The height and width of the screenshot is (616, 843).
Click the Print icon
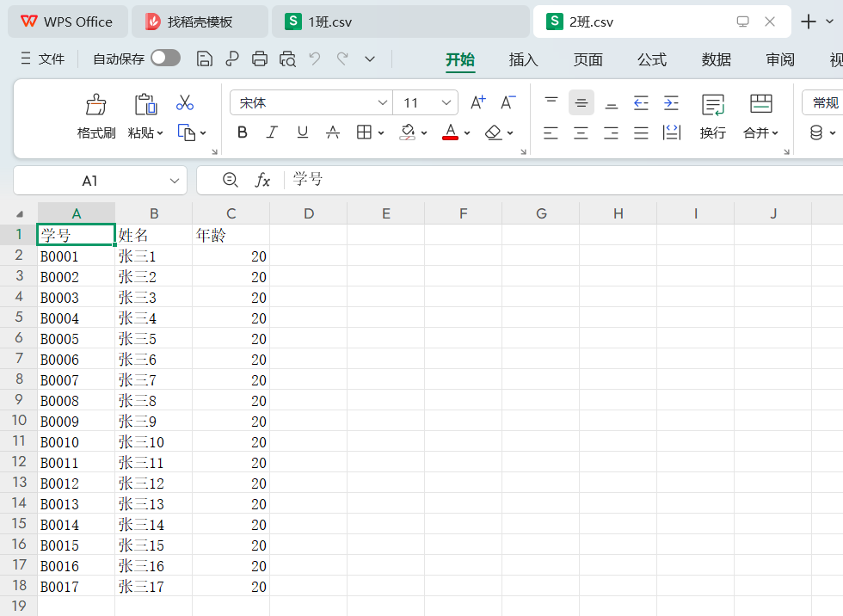tap(260, 59)
